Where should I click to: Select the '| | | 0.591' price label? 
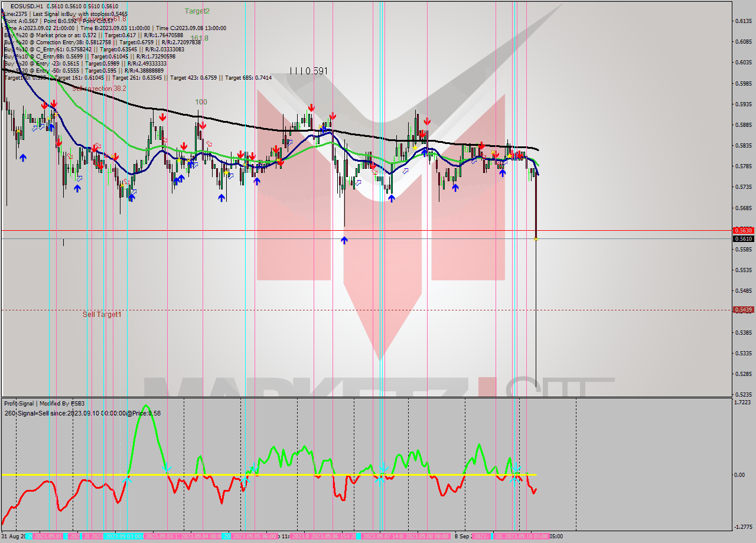[x=308, y=71]
